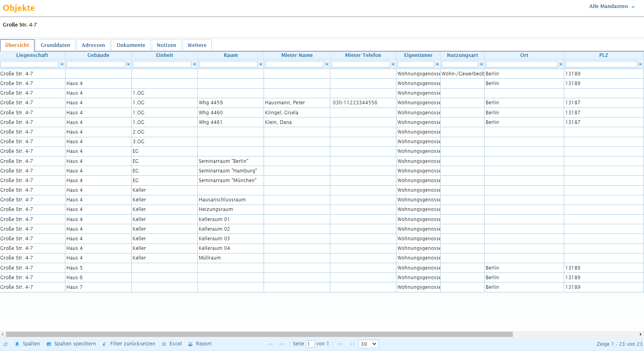Sort by the PLZ column header
The image size is (644, 351).
[x=603, y=55]
